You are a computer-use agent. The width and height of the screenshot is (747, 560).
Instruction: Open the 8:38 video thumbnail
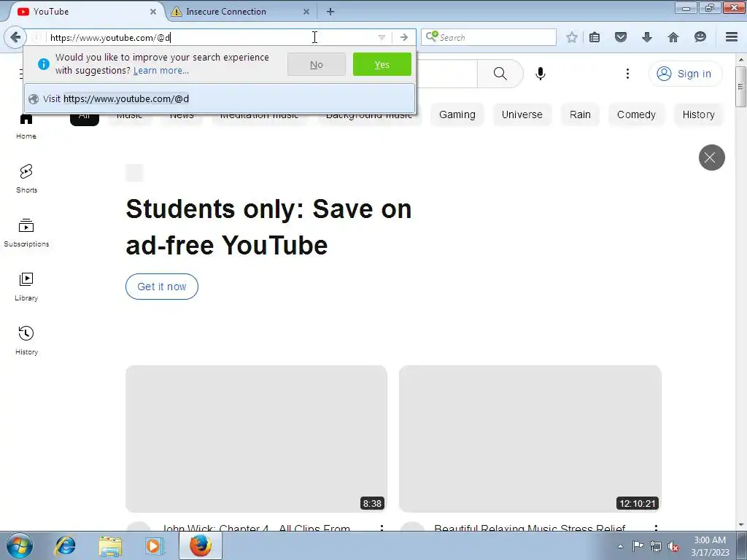click(256, 438)
